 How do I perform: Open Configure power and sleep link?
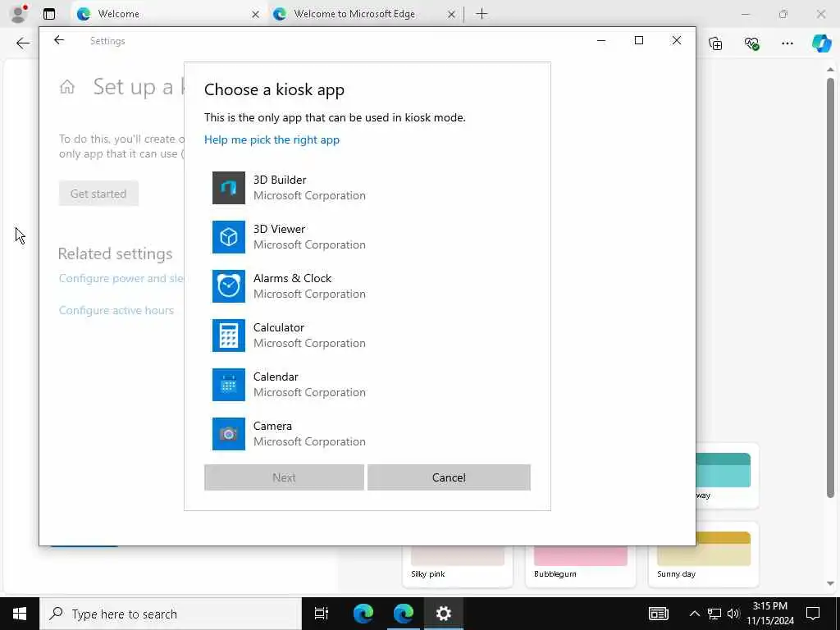point(121,279)
